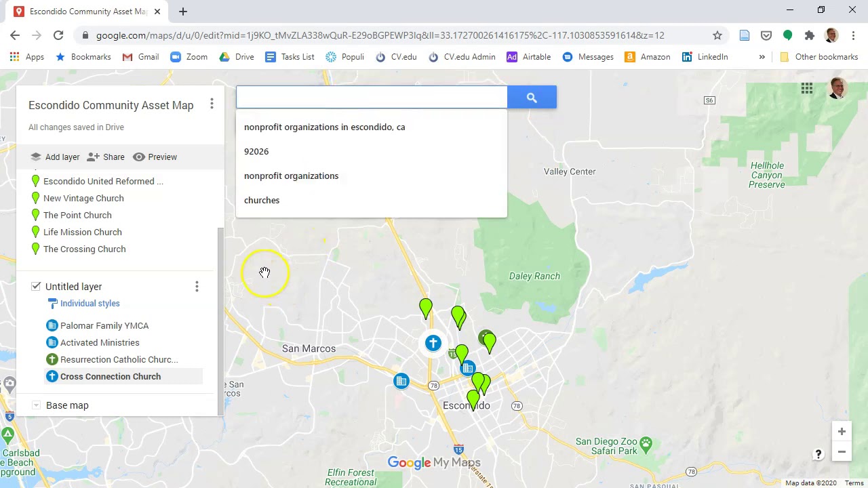Reload the page
Viewport: 868px width, 488px height.
(x=58, y=35)
